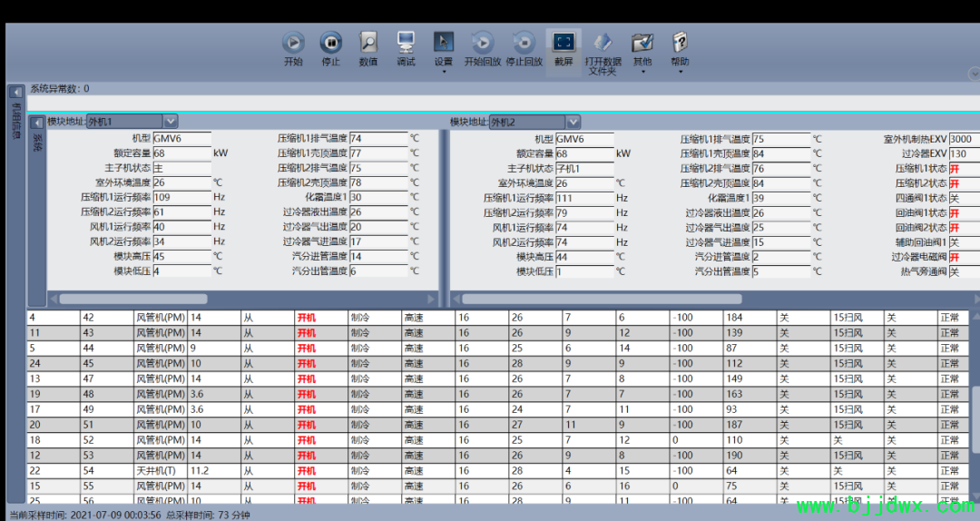Collapse toolbar with the right-edge chevron
Screen dimensions: 980x521
[974, 74]
